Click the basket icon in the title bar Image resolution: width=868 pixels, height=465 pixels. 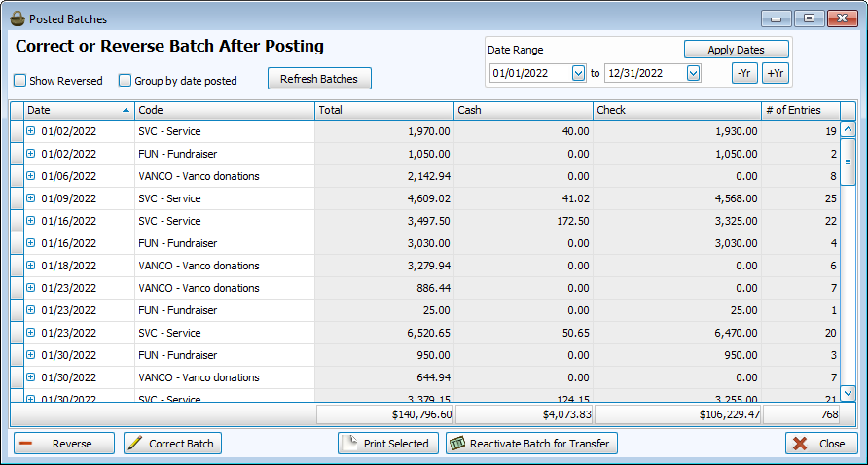(x=17, y=18)
